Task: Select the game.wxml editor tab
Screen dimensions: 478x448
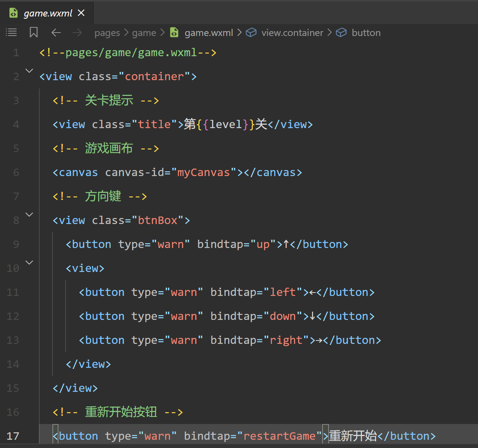Action: point(48,13)
